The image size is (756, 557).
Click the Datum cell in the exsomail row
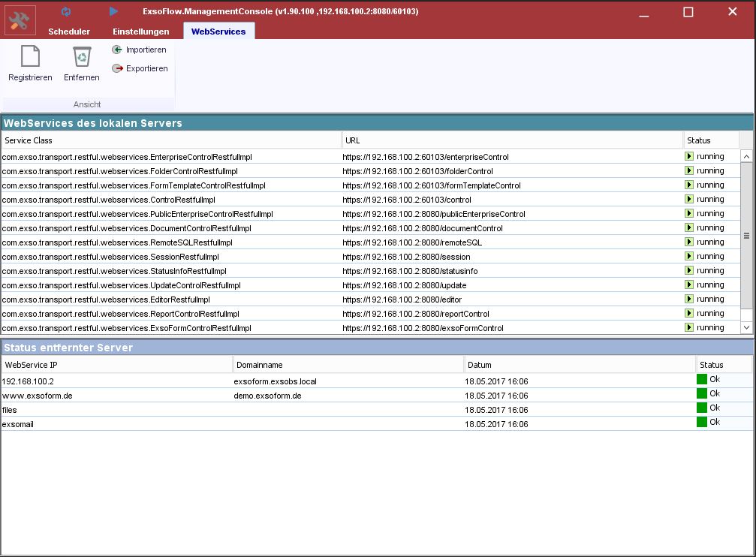pyautogui.click(x=496, y=424)
